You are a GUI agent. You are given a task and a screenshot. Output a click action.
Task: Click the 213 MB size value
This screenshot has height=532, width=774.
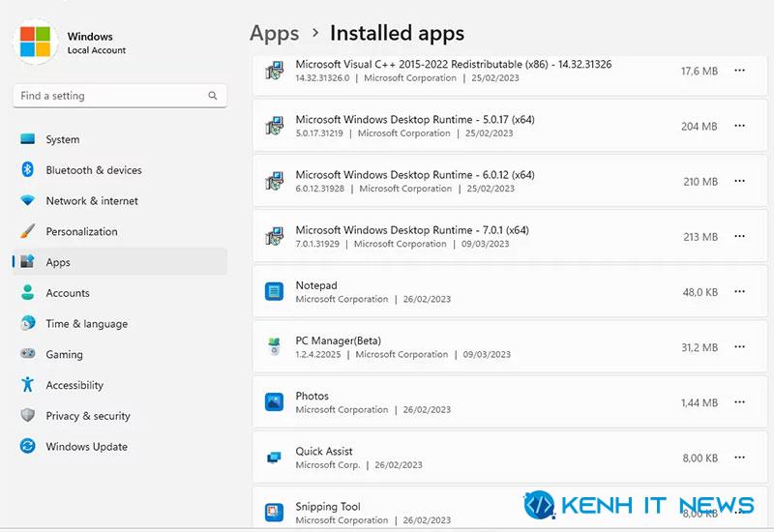pyautogui.click(x=700, y=237)
